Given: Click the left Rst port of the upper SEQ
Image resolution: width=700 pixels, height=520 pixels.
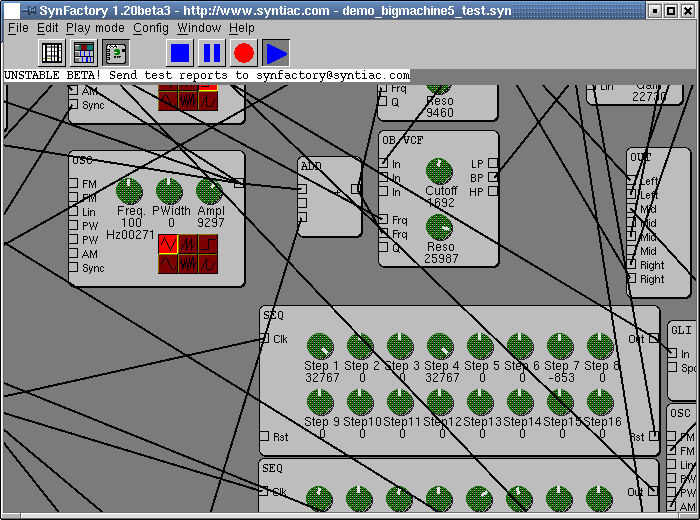Looking at the screenshot, I should tap(264, 436).
